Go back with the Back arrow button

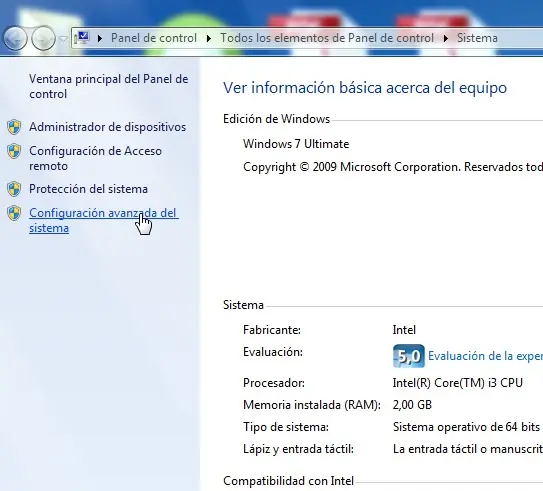pos(15,38)
